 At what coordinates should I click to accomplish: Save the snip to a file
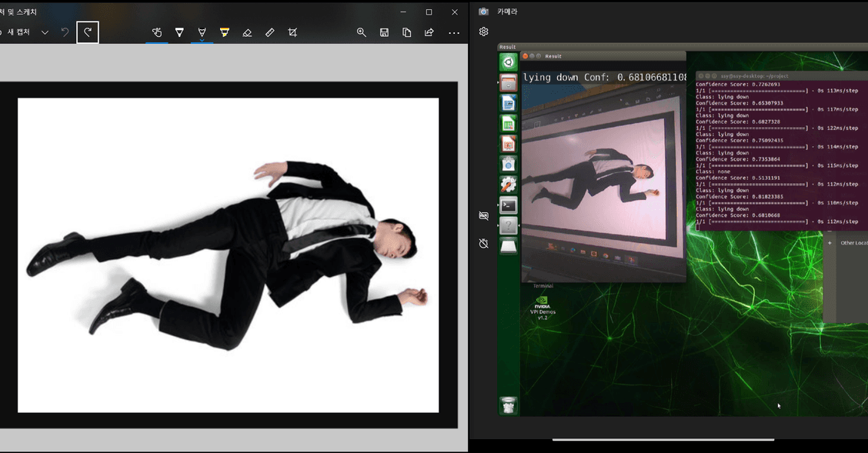click(384, 32)
